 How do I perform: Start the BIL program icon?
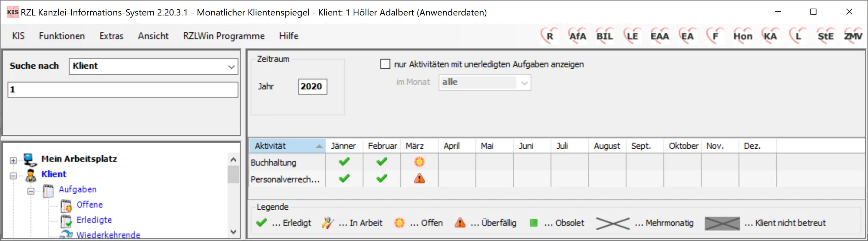click(604, 36)
